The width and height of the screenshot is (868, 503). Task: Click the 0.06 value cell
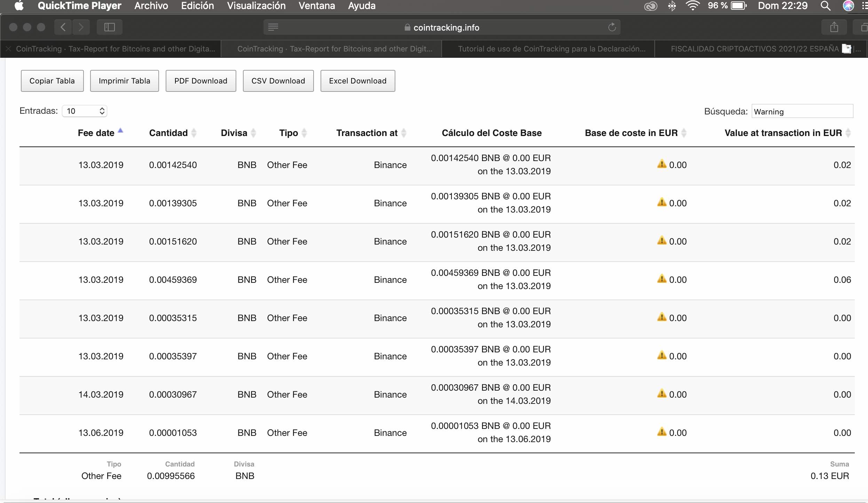pos(842,280)
